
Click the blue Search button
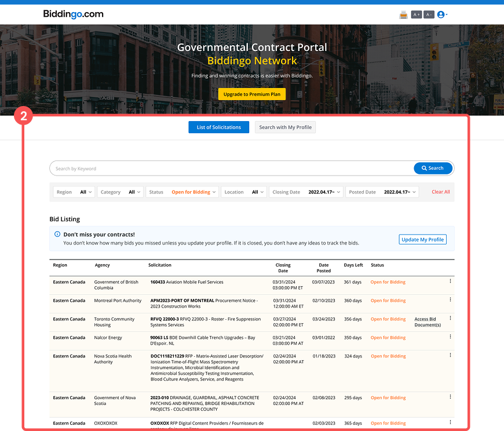coord(433,168)
